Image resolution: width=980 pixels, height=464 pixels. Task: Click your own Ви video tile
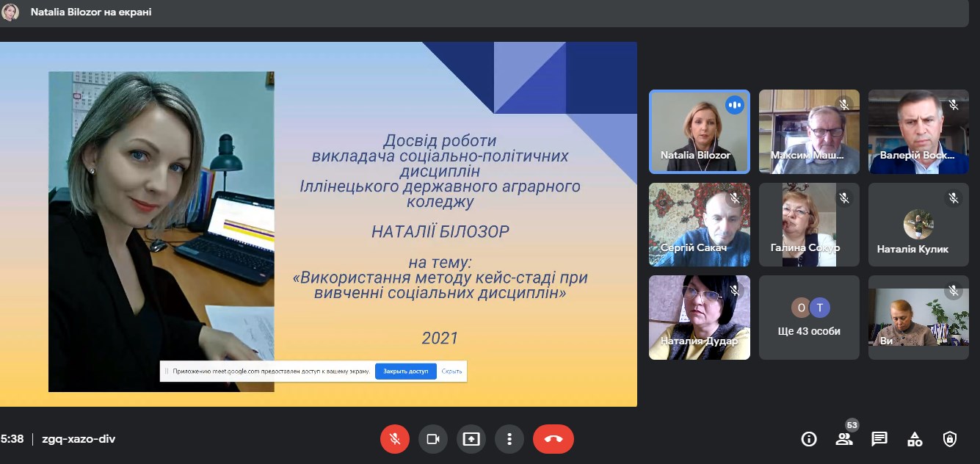pos(918,317)
